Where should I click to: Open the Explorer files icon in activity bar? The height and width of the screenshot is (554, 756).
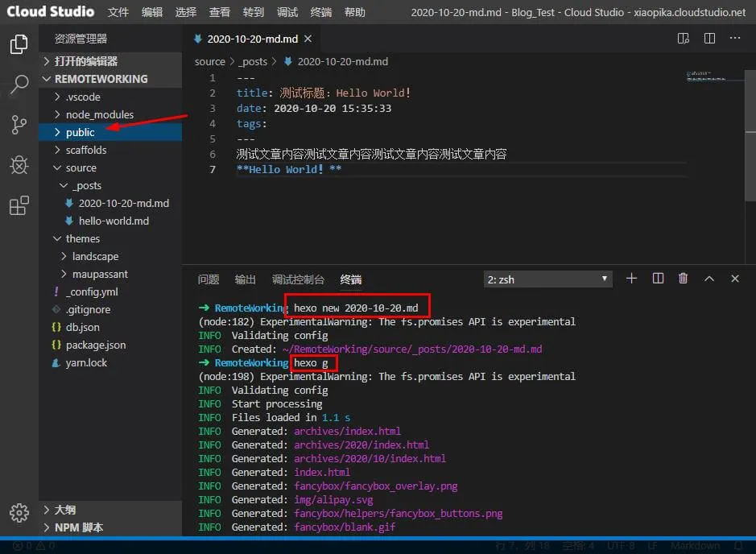[x=19, y=43]
